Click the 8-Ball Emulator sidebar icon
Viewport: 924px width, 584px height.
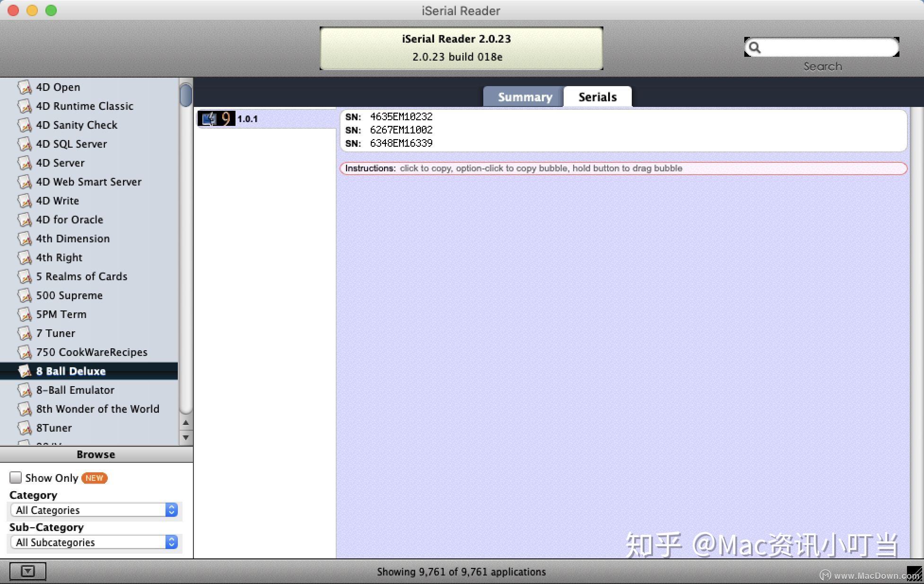coord(25,389)
